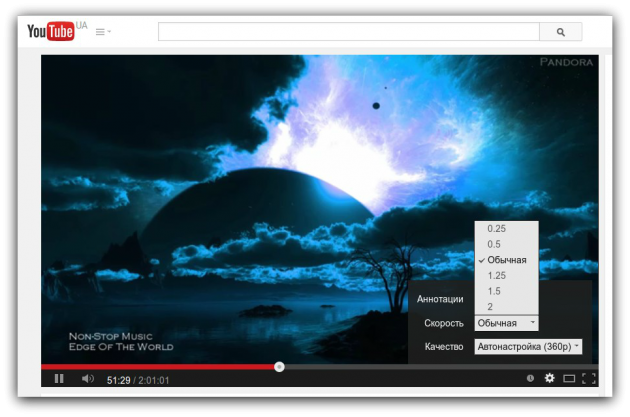Pause the video
Viewport: 630px width, 417px height.
tap(59, 378)
